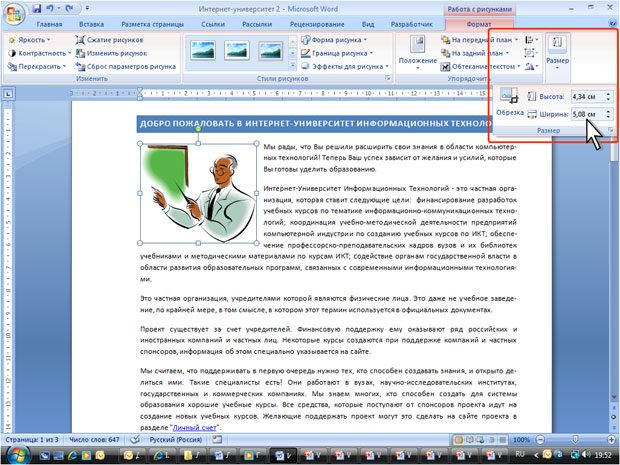Undo last action in Quick Access
The width and height of the screenshot is (620, 465).
click(50, 9)
